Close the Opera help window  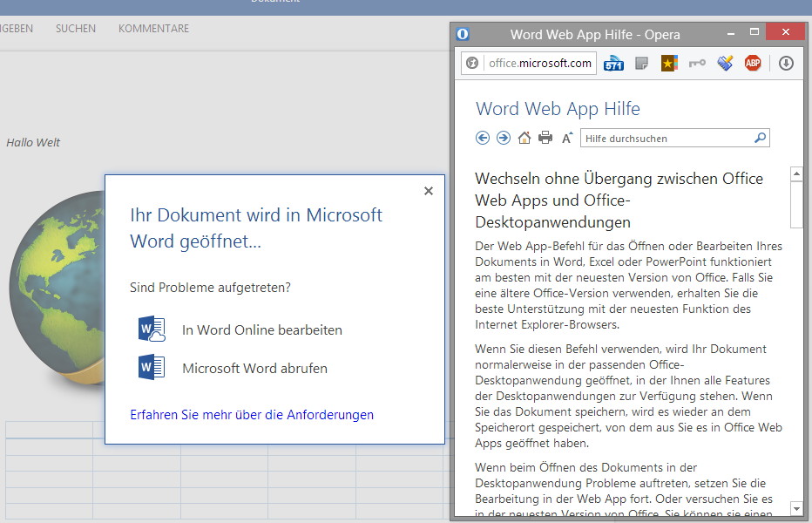tap(785, 31)
